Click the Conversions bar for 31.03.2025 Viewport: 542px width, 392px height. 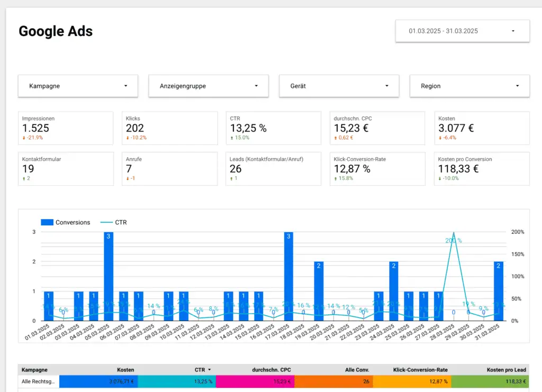coord(499,291)
